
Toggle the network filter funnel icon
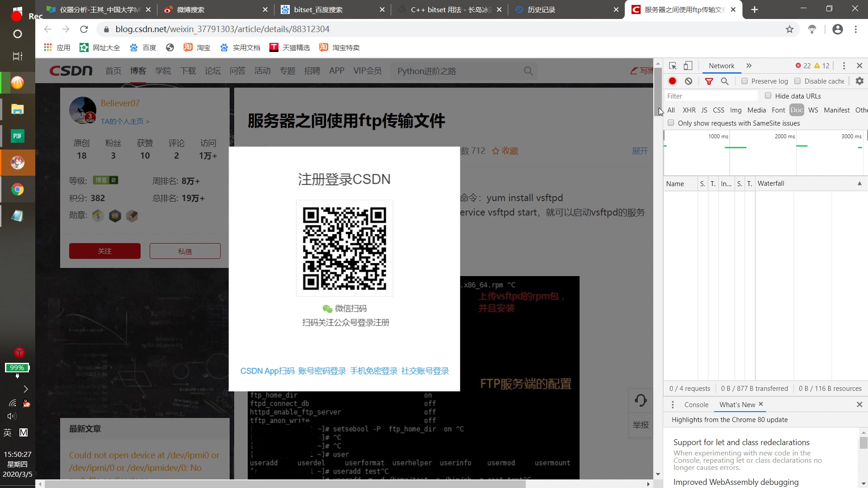click(709, 81)
